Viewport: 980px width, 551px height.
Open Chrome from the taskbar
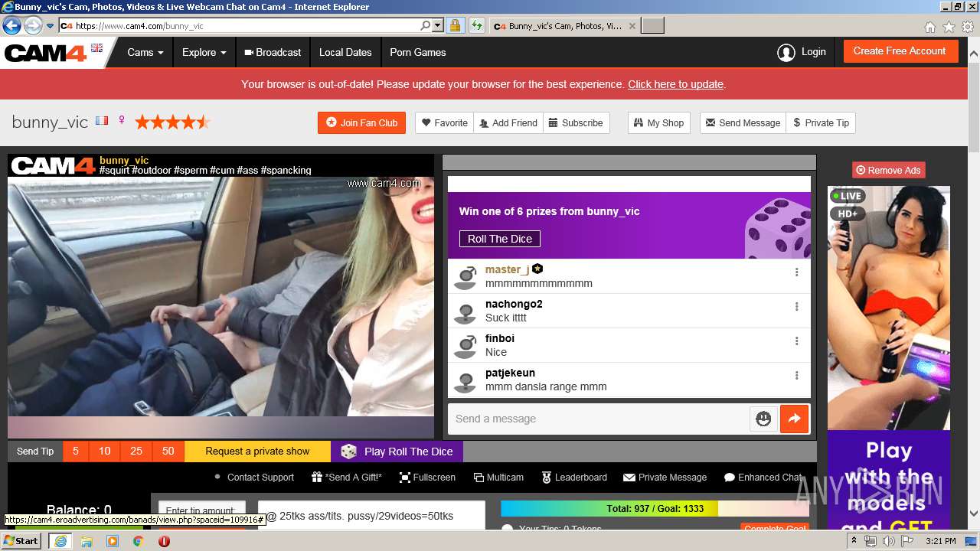pos(138,541)
